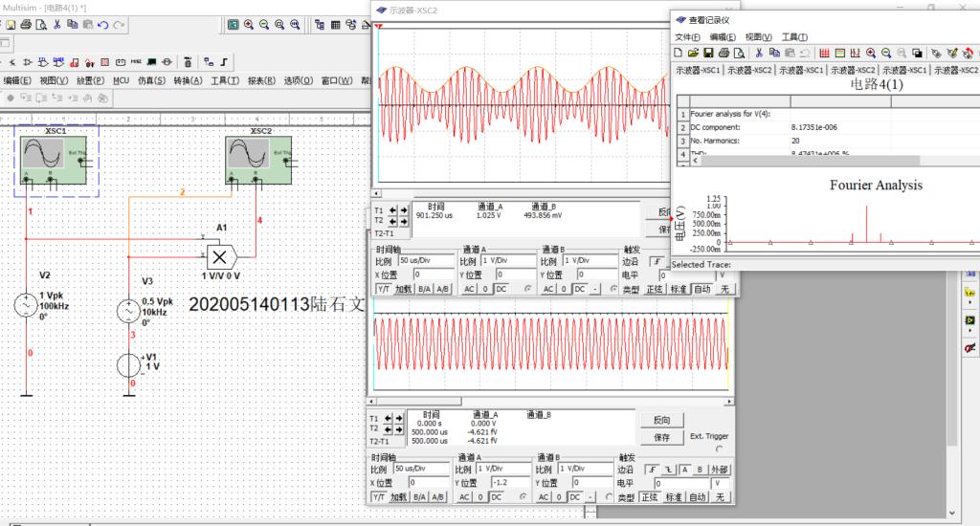This screenshot has height=526, width=980.
Task: Set upper oscilloscope channel B coupling to DC
Action: tap(580, 289)
